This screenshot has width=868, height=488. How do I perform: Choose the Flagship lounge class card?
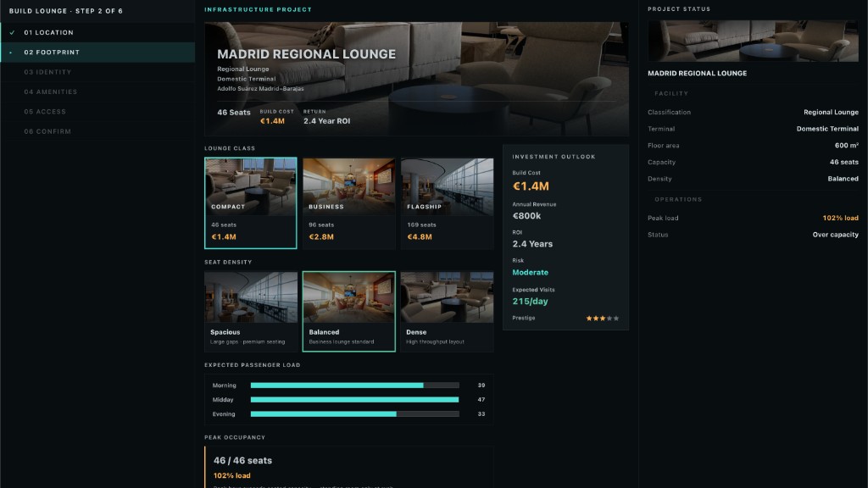(448, 203)
